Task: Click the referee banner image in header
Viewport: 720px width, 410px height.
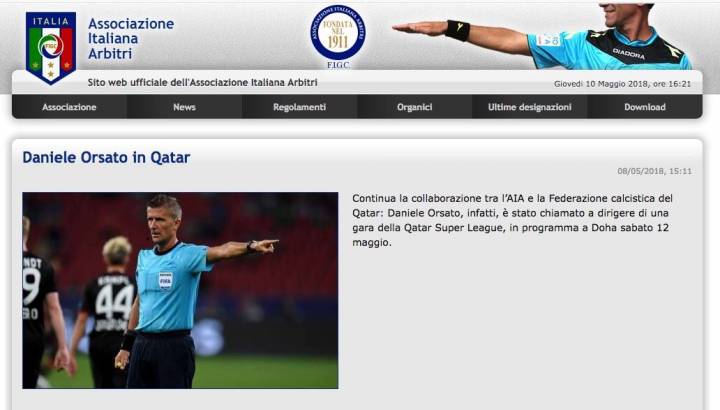Action: tap(542, 37)
